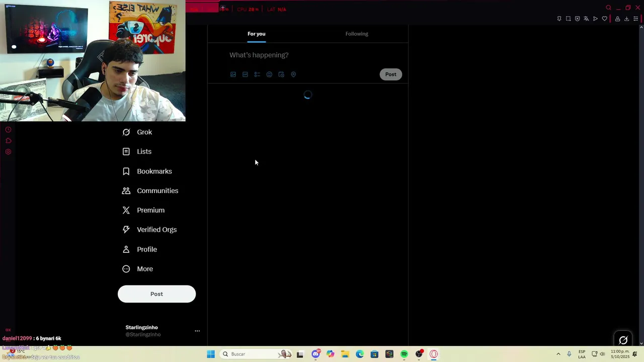Translate the page with translate icon
The width and height of the screenshot is (644, 362).
click(586, 19)
